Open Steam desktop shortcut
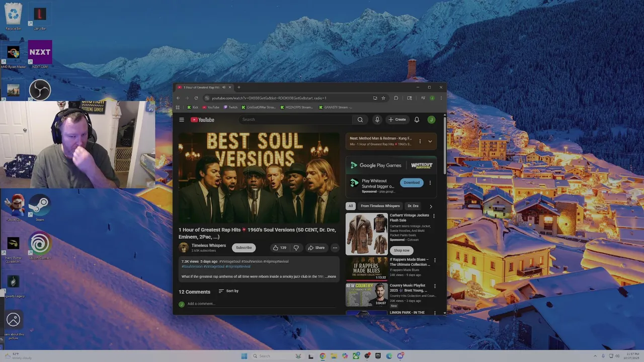 pyautogui.click(x=40, y=208)
